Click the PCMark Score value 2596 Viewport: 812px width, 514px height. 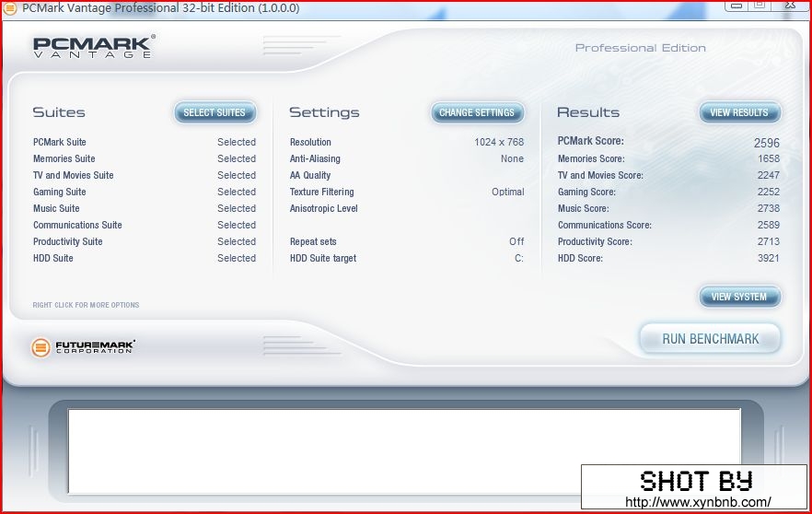coord(766,143)
